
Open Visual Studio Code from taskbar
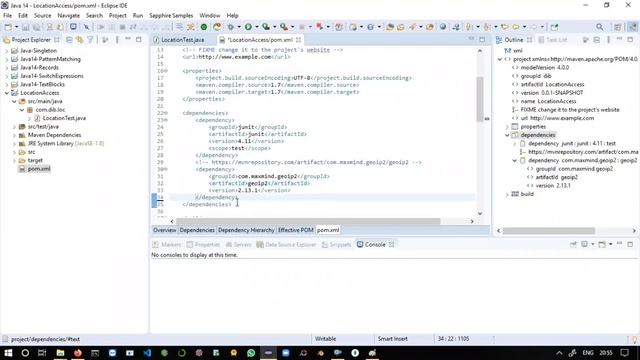(147, 353)
